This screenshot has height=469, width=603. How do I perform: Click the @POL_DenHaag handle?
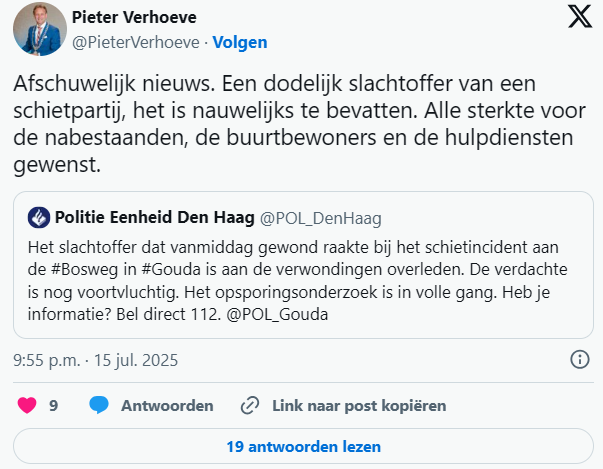click(x=320, y=217)
